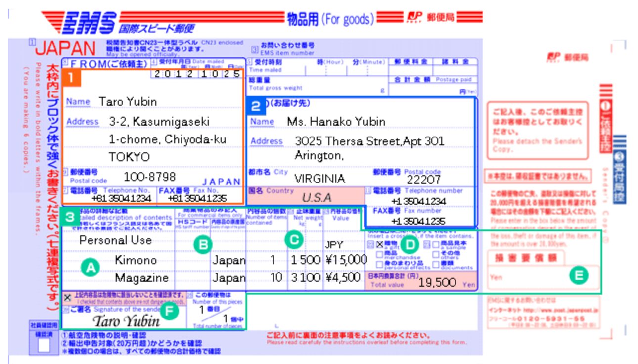
Task: Click recipient name 'Ms. Hanako Yubin'
Action: tap(336, 121)
